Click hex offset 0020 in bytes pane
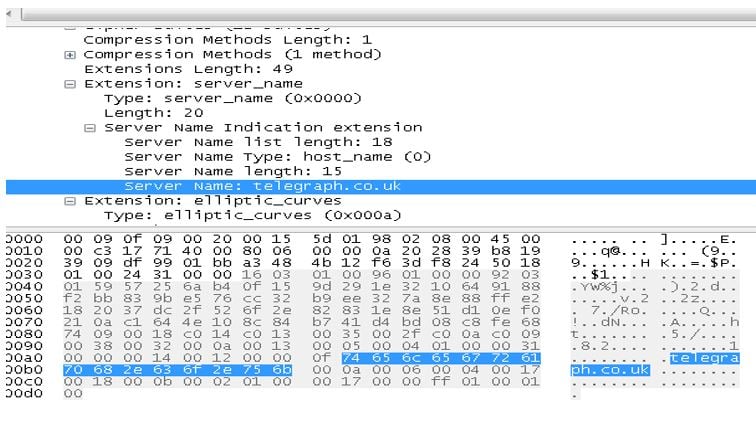 click(x=24, y=263)
